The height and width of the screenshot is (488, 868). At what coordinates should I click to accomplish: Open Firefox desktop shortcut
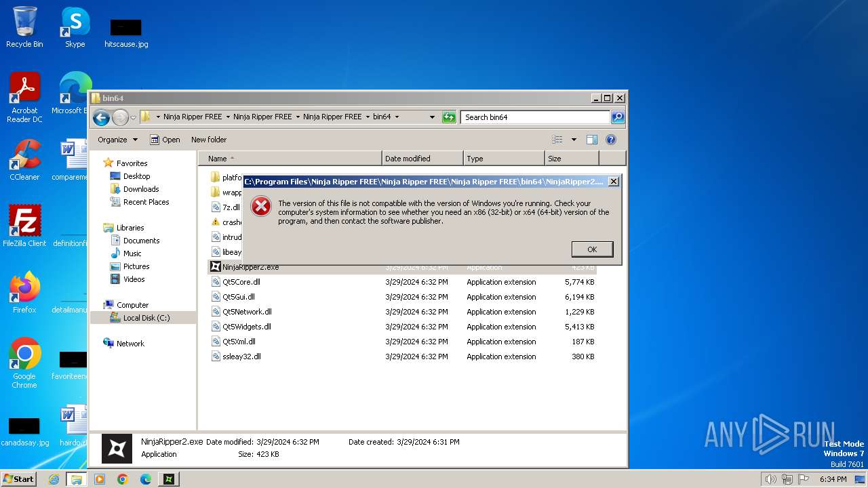click(24, 293)
